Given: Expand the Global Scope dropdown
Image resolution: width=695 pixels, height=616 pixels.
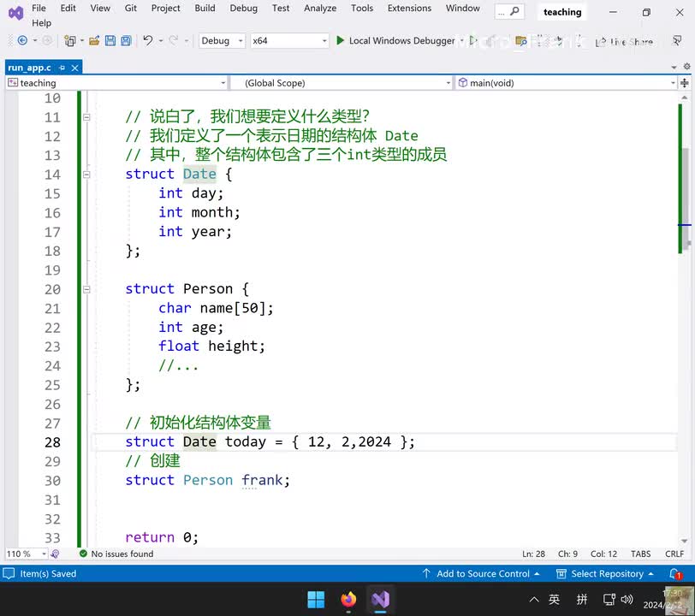Looking at the screenshot, I should (x=448, y=83).
